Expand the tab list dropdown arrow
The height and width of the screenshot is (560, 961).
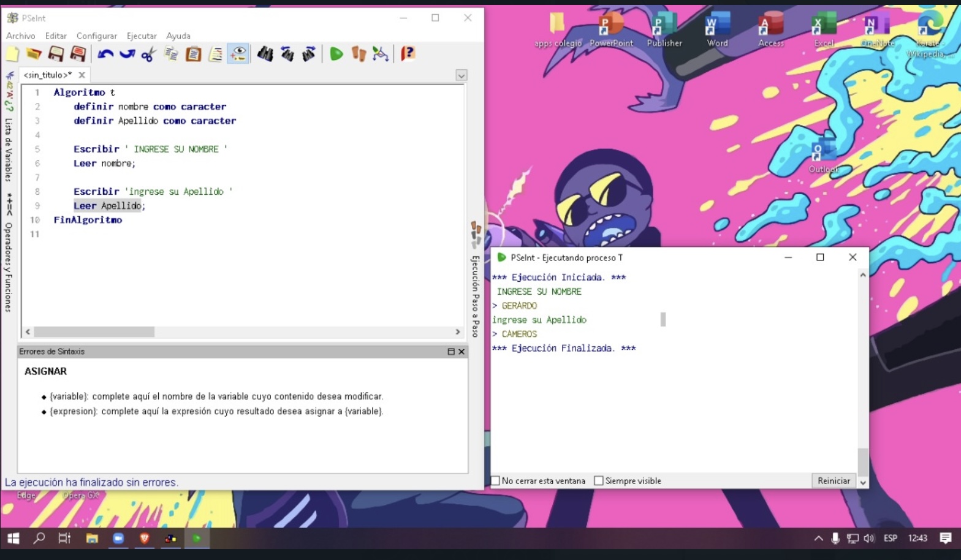coord(462,75)
